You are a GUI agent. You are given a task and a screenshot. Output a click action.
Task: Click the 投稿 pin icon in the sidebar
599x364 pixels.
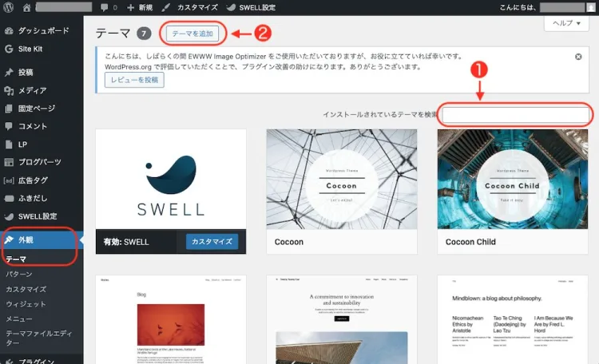[x=9, y=72]
